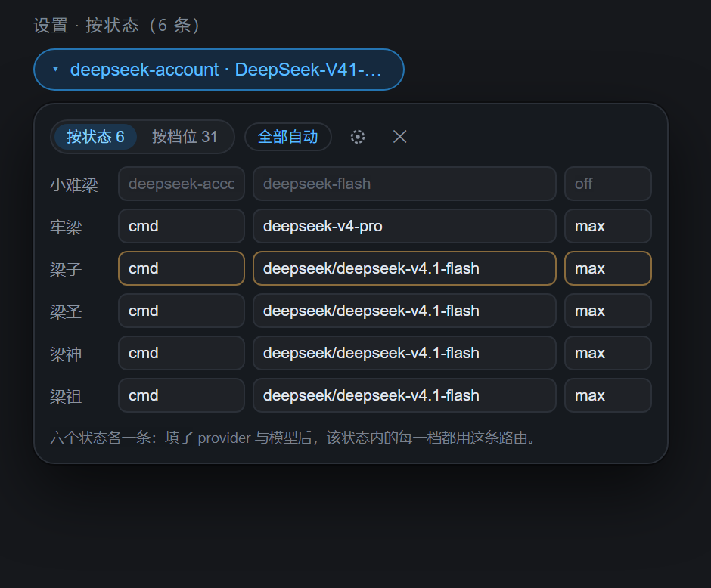This screenshot has height=588, width=711.
Task: Open the off effort field for 小难梁
Action: point(607,184)
